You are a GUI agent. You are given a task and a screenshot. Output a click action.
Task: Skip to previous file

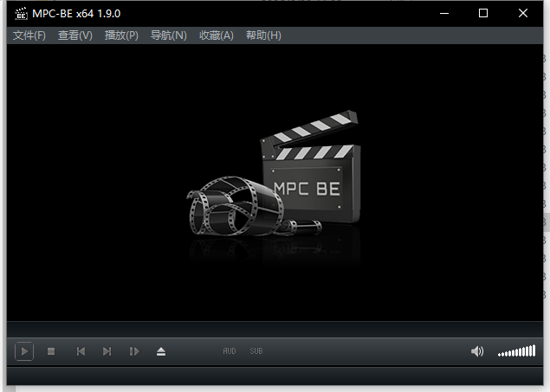pos(81,351)
